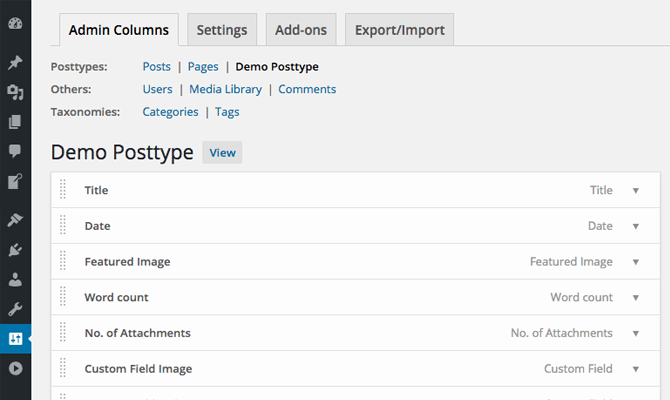Expand the Title column settings arrow
The height and width of the screenshot is (400, 670).
pos(636,191)
